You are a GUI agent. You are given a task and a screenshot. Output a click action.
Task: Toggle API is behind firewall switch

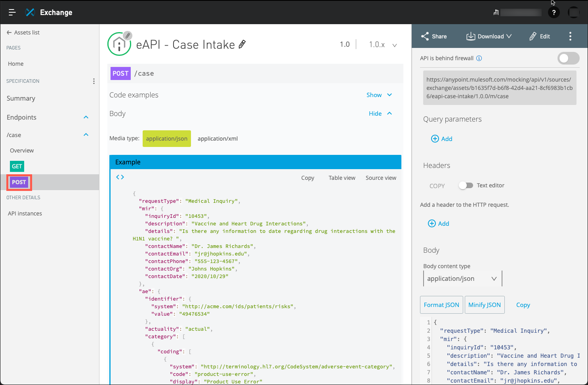[568, 58]
